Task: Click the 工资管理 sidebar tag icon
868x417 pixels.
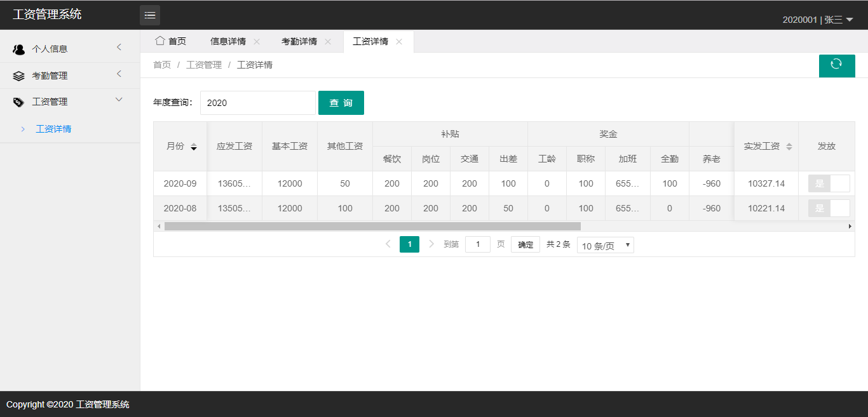Action: pyautogui.click(x=18, y=101)
